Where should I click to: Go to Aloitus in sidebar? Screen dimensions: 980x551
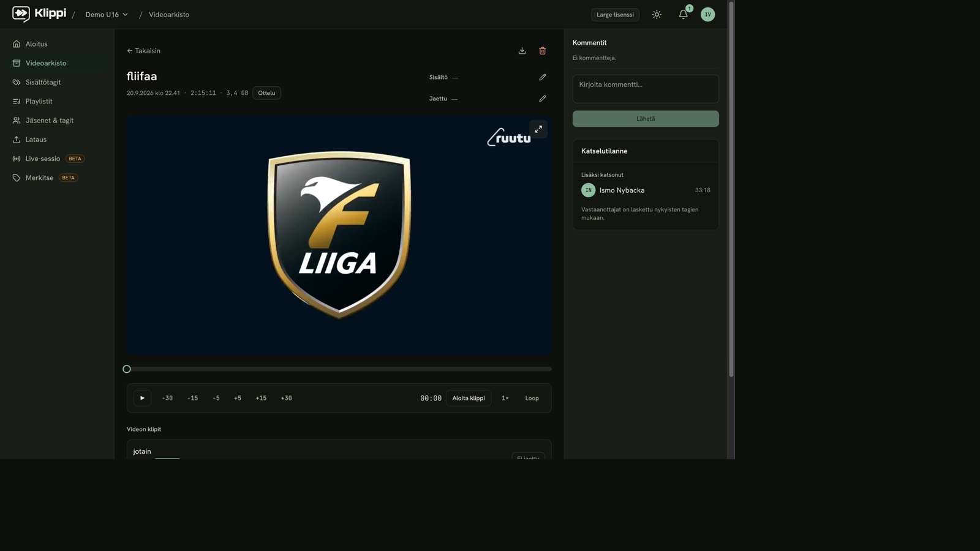57,44
